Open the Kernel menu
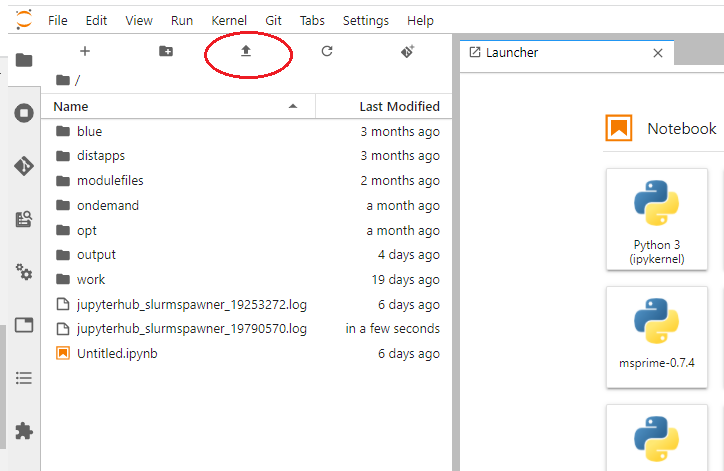 coord(229,20)
